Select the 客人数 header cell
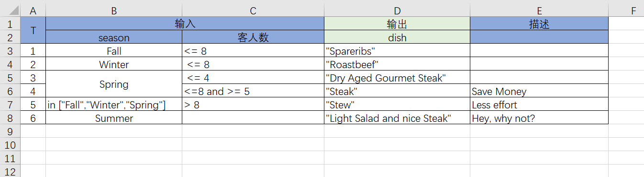Viewport: 644px width, 177px height. click(253, 37)
